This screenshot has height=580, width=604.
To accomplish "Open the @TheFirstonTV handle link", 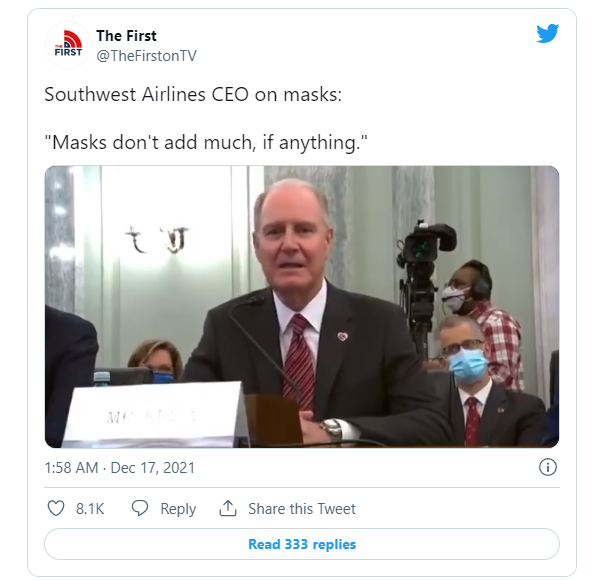I will pos(146,55).
